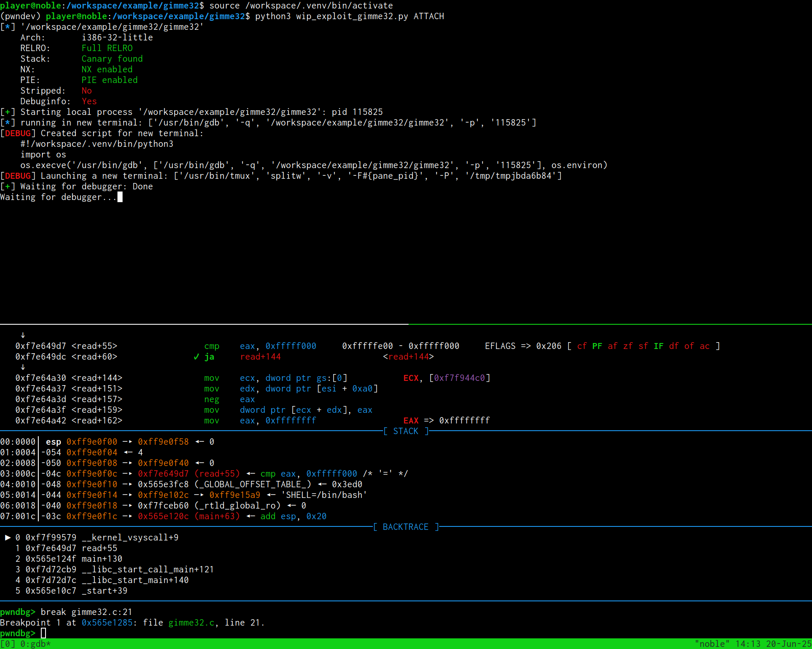Click the first arrow after esp address 0xff9e0f00
This screenshot has height=649, width=812.
pyautogui.click(x=127, y=442)
